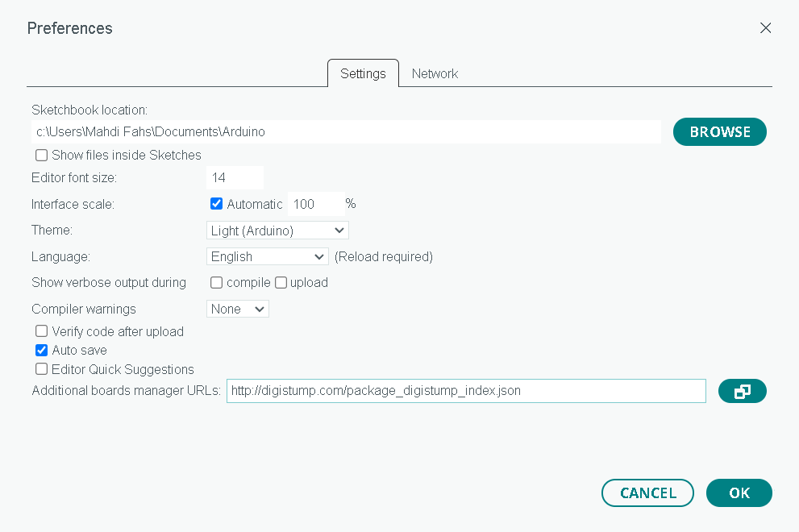
Task: Click the Editor font size field
Action: tap(234, 177)
